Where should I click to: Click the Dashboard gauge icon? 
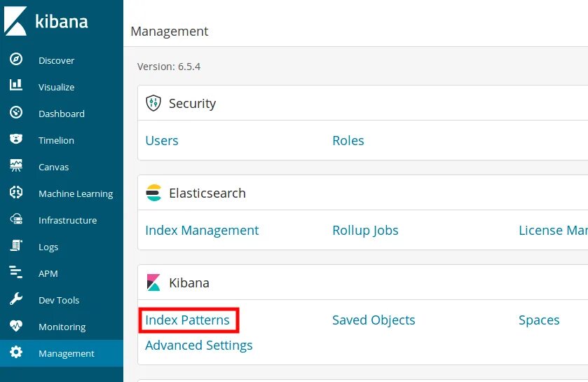[16, 113]
